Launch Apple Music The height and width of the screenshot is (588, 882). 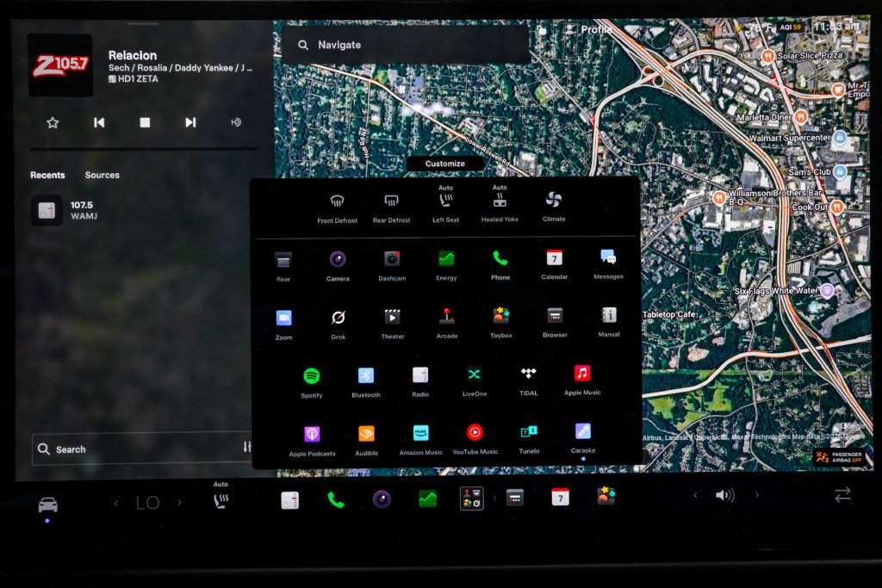582,380
